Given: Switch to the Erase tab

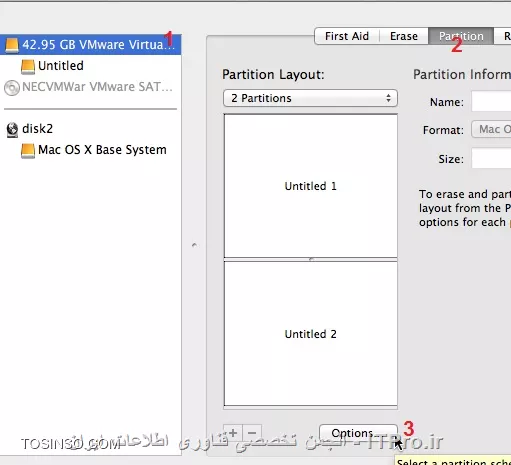Looking at the screenshot, I should tap(404, 36).
